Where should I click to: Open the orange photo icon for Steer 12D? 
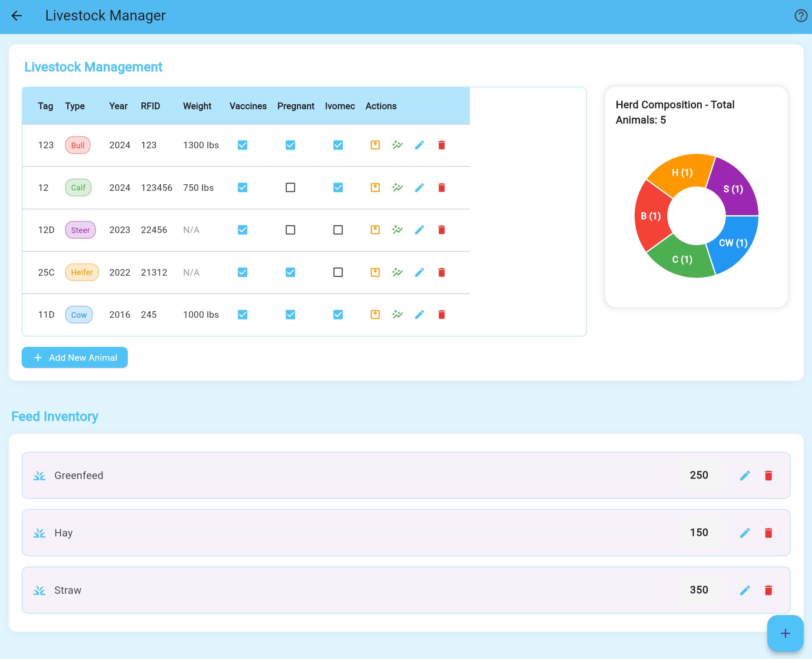375,230
